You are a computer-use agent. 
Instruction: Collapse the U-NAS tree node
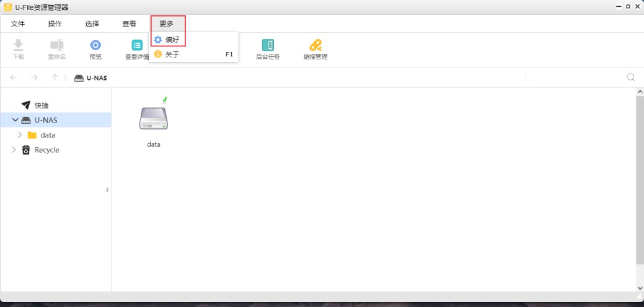pos(15,120)
